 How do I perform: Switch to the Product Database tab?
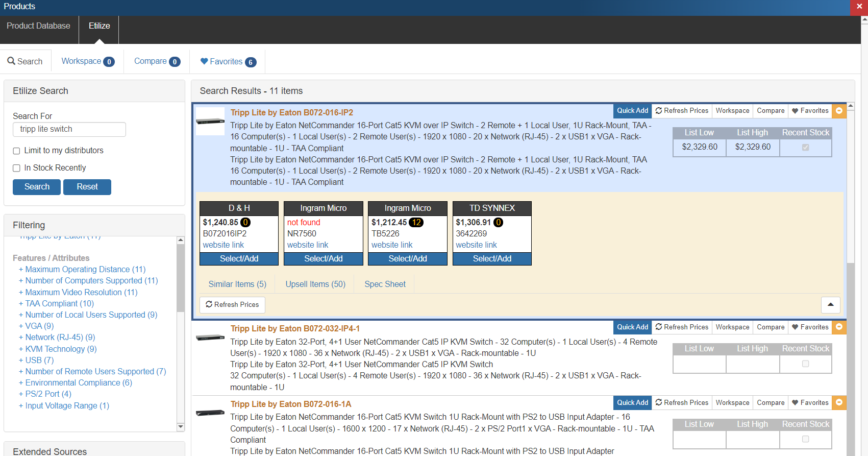coord(39,26)
